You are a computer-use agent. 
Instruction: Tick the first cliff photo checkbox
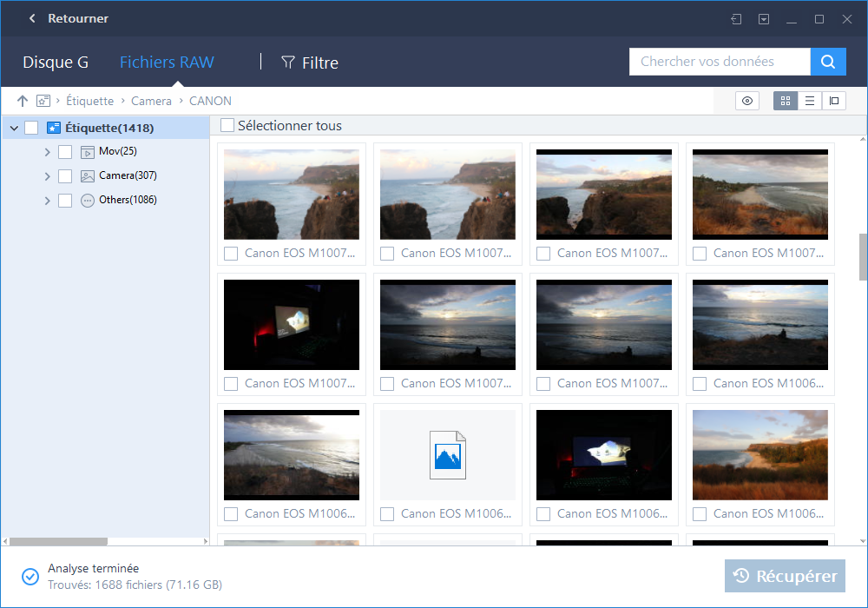pos(231,254)
